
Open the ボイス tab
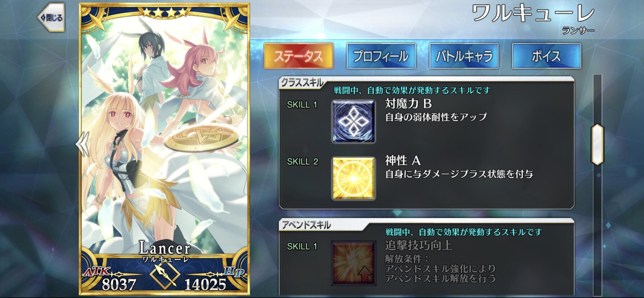[x=546, y=56]
